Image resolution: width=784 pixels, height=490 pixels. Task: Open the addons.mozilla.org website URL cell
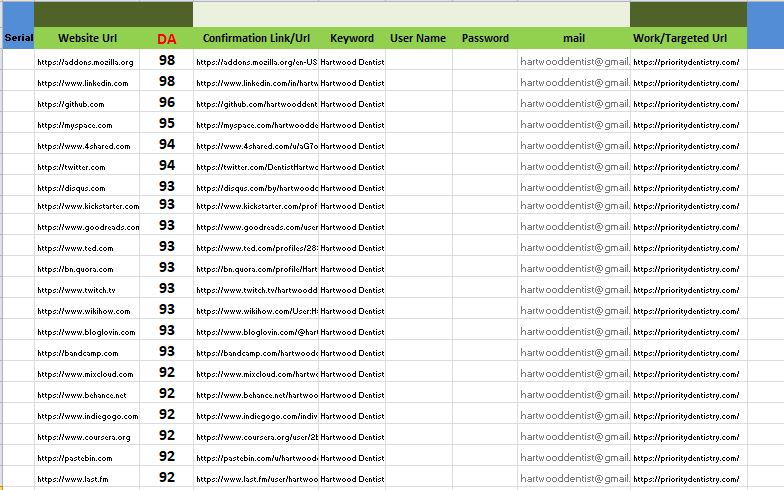coord(85,62)
